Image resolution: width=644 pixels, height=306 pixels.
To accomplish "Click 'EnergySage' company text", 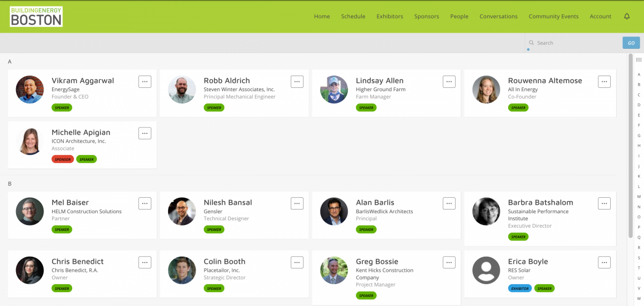I will [65, 89].
